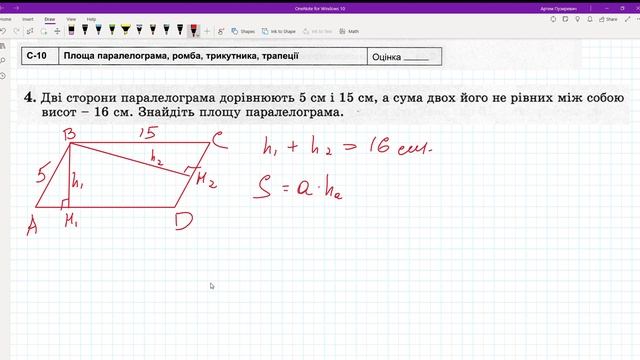Open the Home ribbon tab
Viewport: 640px width, 360px height.
pyautogui.click(x=5, y=19)
